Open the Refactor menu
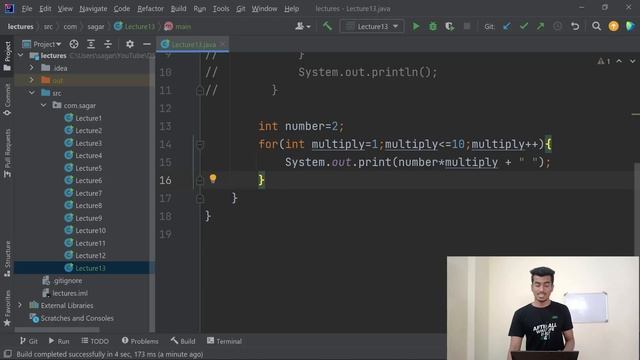The image size is (640, 360). [150, 9]
